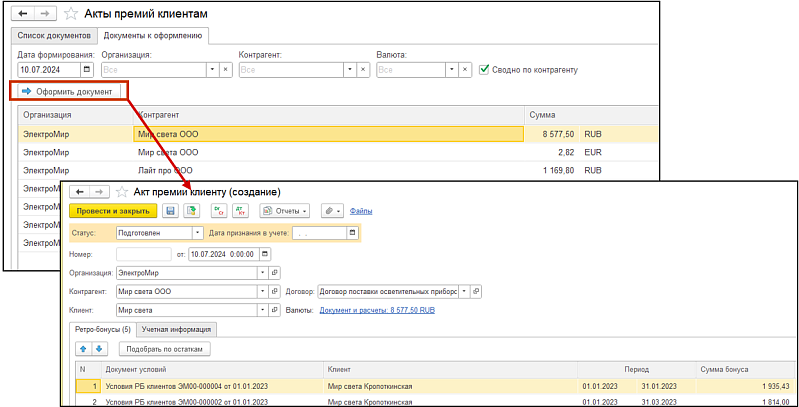Select Документы к оформлению tab

tap(153, 36)
